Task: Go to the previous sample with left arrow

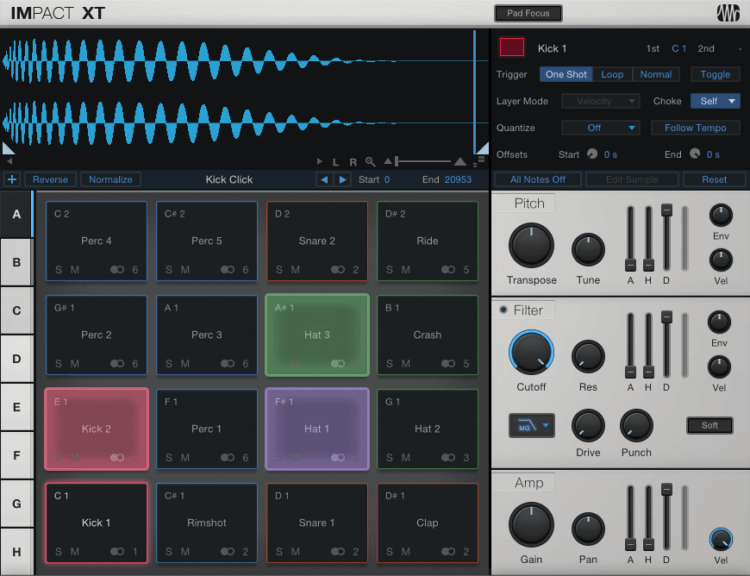Action: [324, 179]
